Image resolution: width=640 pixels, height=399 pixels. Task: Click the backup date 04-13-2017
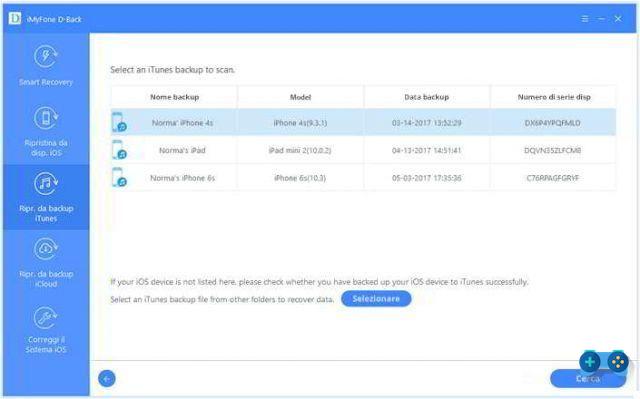point(427,150)
